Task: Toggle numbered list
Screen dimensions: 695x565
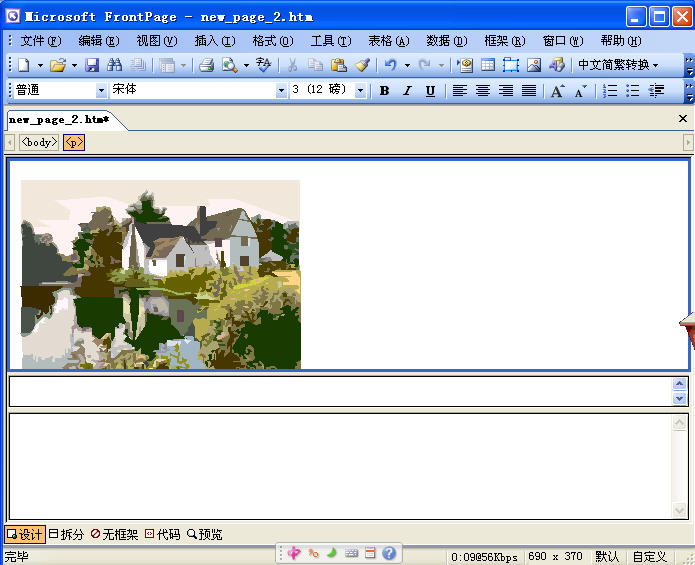Action: [610, 90]
